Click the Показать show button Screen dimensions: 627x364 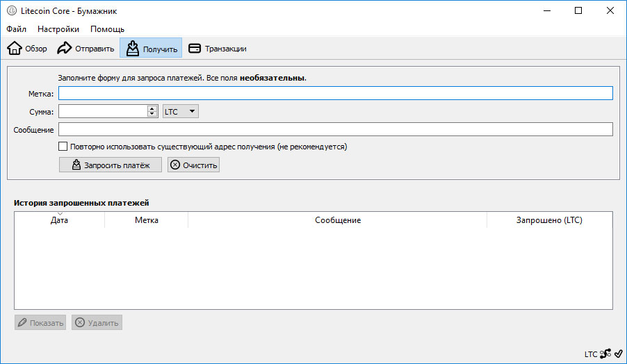coord(40,322)
